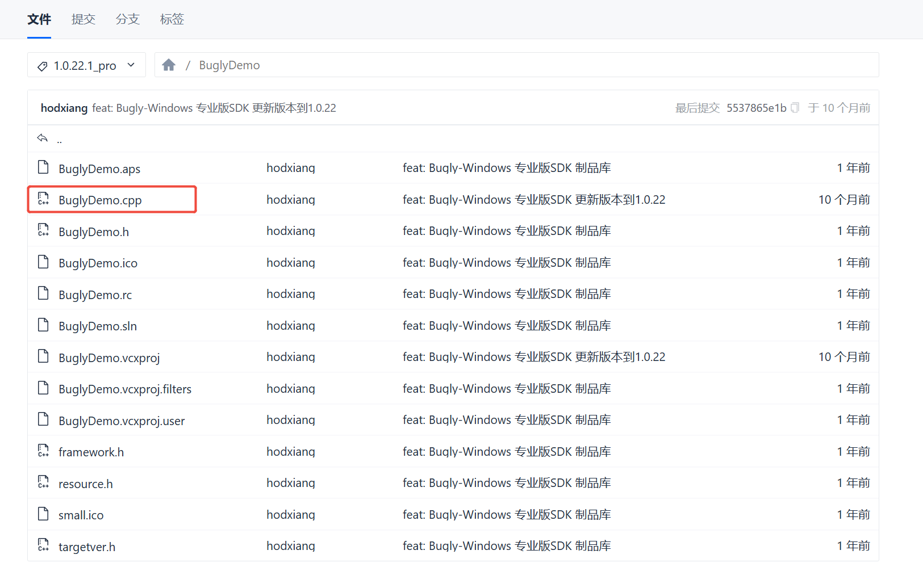923x588 pixels.
Task: Click the C++ icon next to framework.h
Action: coord(43,451)
